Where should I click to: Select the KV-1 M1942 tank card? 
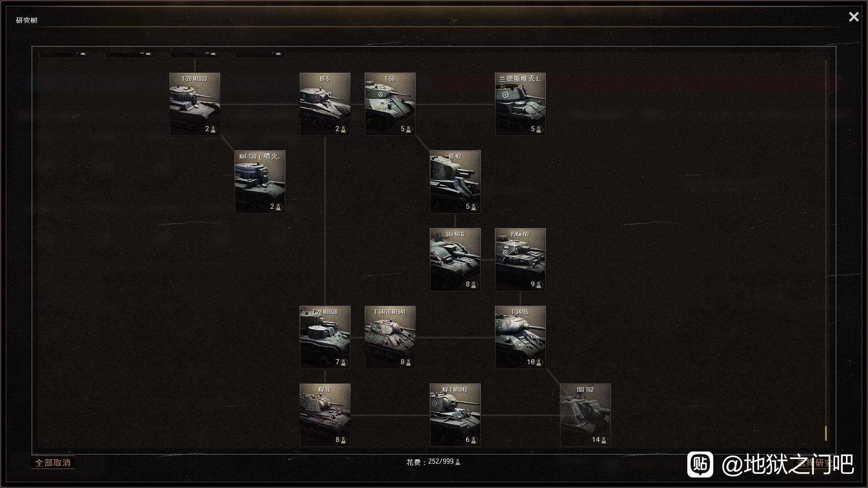tap(455, 415)
